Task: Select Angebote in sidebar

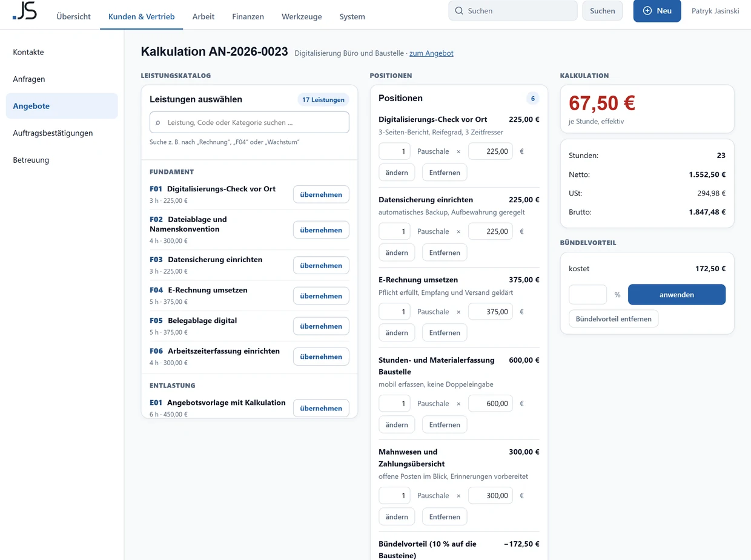Action: pyautogui.click(x=62, y=106)
